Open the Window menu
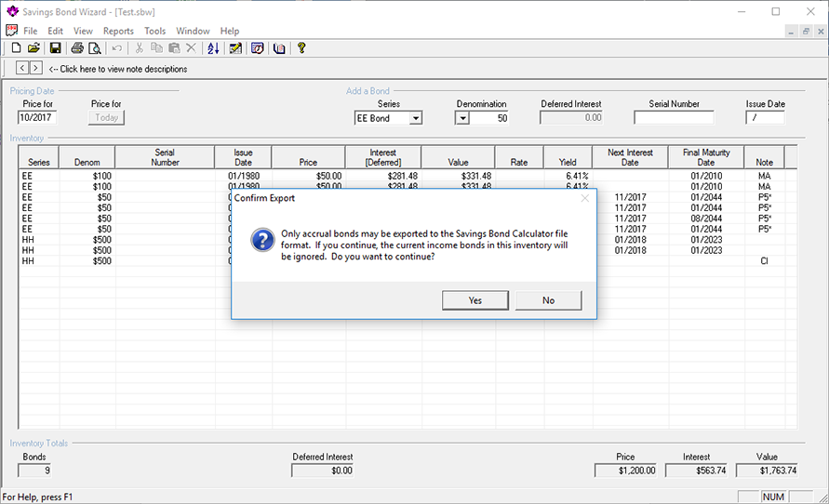The image size is (829, 504). pos(193,31)
